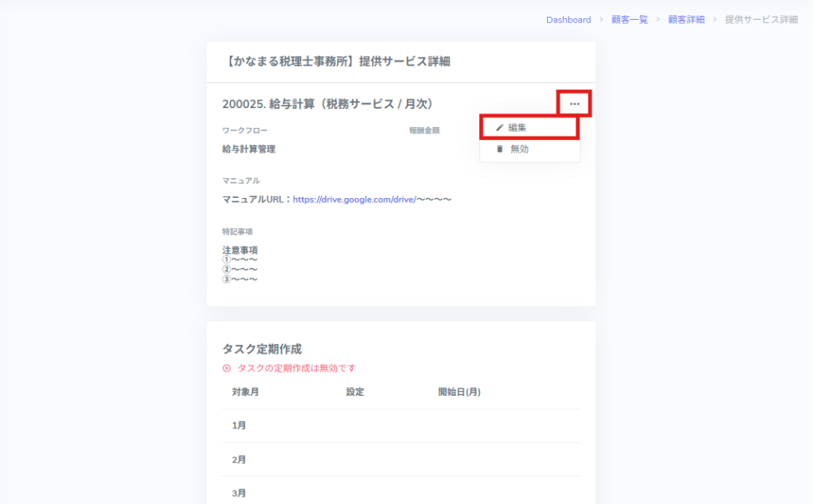Click the pencil icon beside 編集
This screenshot has height=504, width=814.
click(499, 127)
